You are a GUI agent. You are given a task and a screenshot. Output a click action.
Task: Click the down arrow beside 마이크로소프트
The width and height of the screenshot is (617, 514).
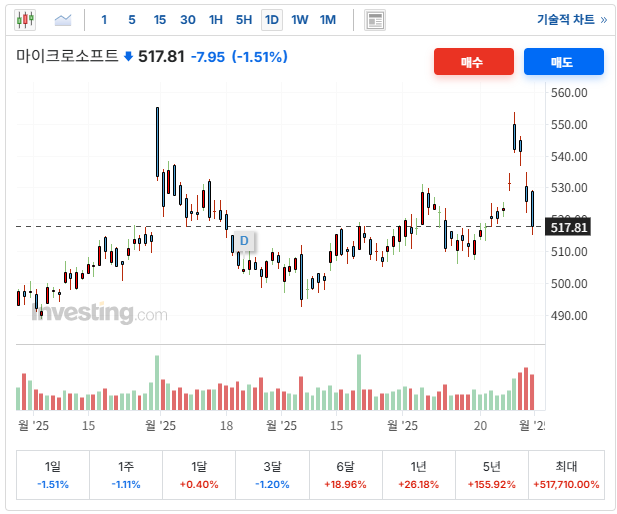point(128,57)
